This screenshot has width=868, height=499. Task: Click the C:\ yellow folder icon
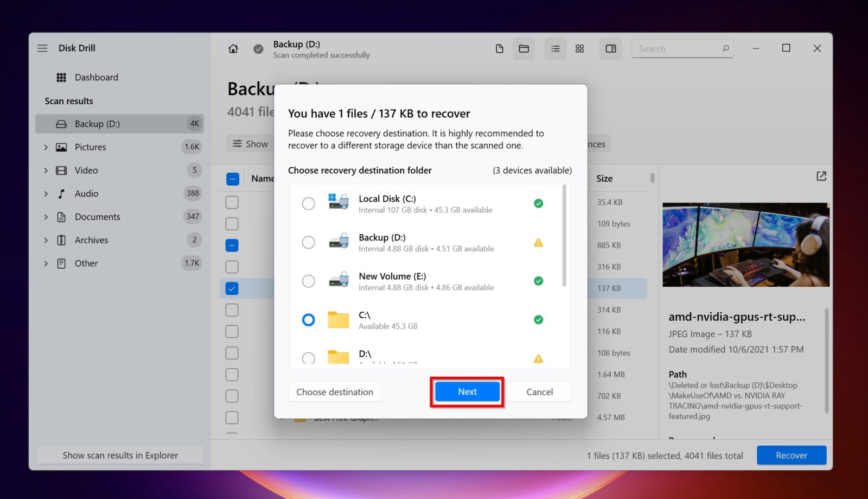click(x=339, y=320)
